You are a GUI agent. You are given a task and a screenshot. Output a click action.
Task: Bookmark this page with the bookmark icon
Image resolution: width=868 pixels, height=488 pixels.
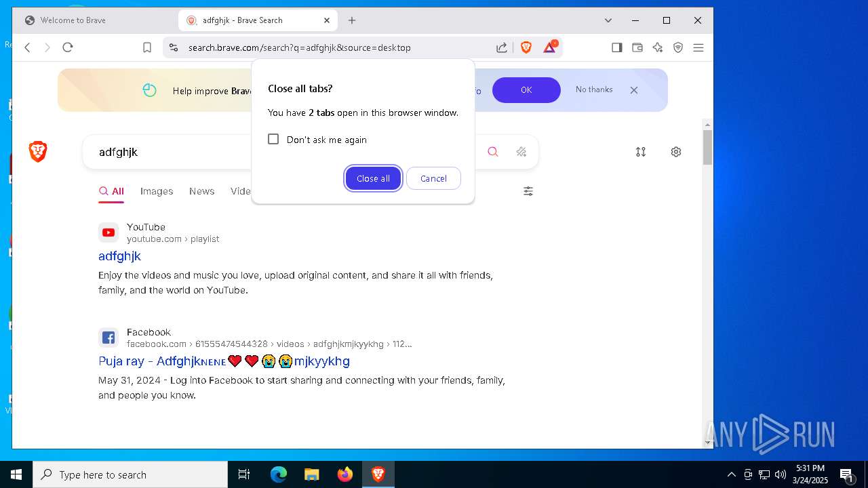(x=147, y=47)
